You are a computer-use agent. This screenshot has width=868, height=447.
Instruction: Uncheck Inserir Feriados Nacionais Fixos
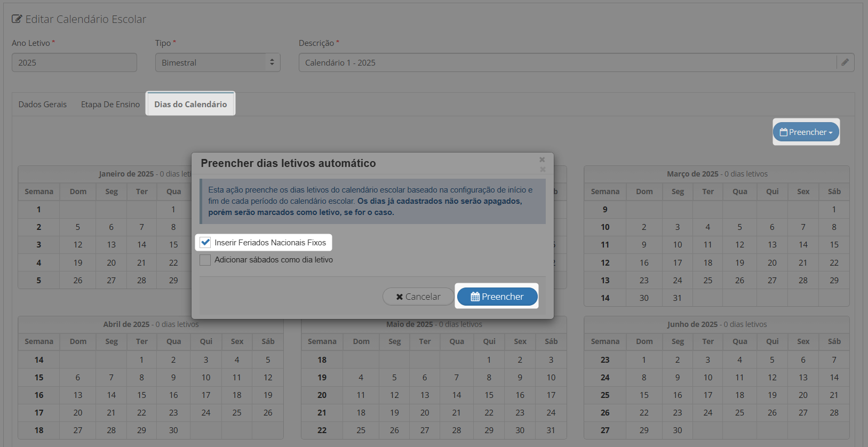pyautogui.click(x=205, y=242)
